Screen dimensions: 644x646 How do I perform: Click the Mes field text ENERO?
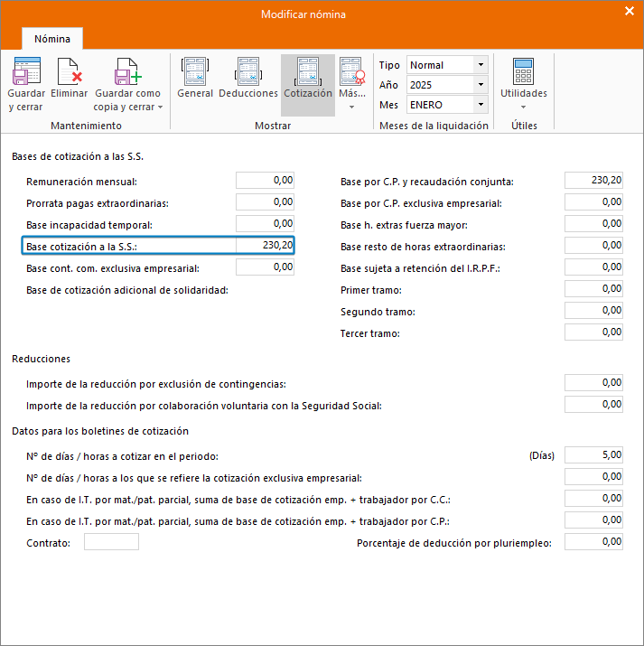(426, 105)
